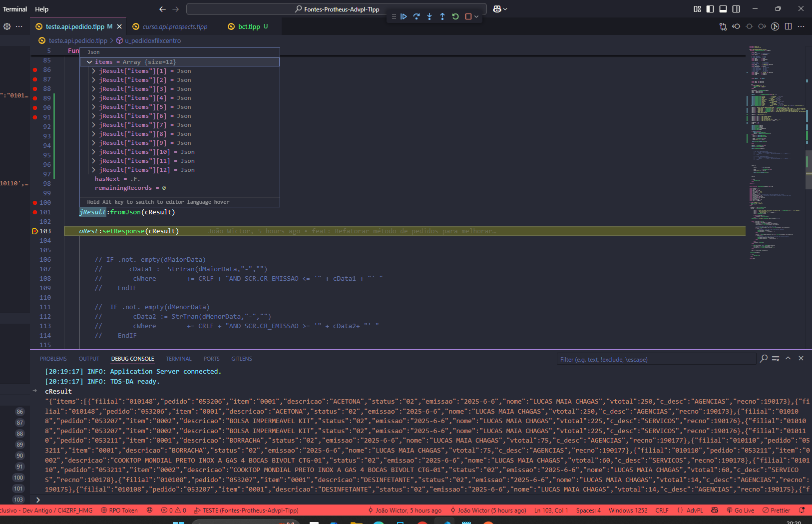Split the editor to the right
Viewport: 812px width, 524px height.
coord(788,26)
